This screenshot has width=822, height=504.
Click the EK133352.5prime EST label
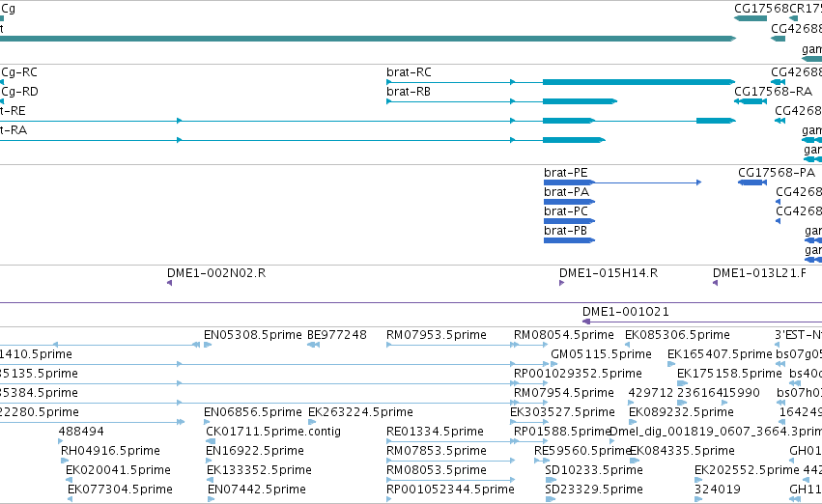point(259,470)
